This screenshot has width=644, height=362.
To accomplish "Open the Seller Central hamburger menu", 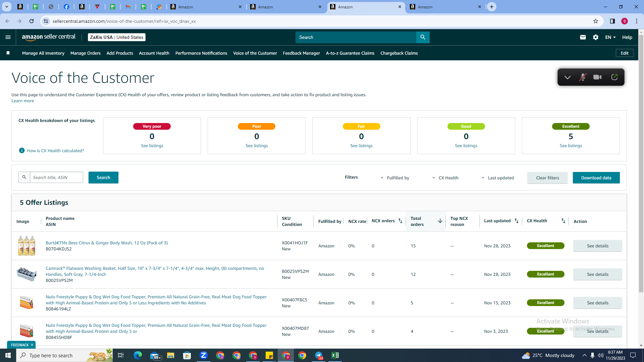I will [8, 37].
